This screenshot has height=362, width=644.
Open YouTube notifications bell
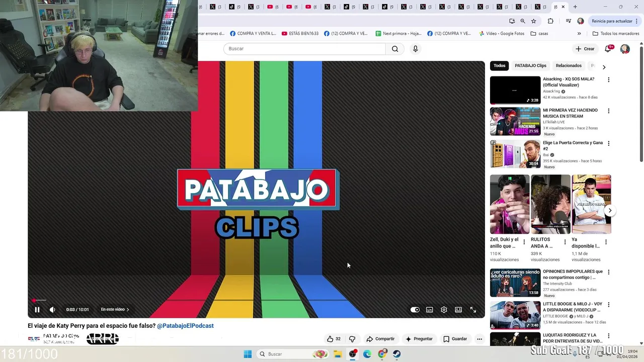(608, 49)
